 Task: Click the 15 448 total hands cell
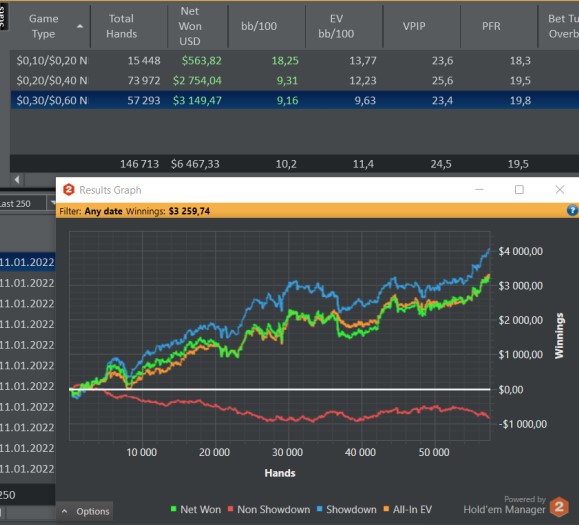(144, 61)
